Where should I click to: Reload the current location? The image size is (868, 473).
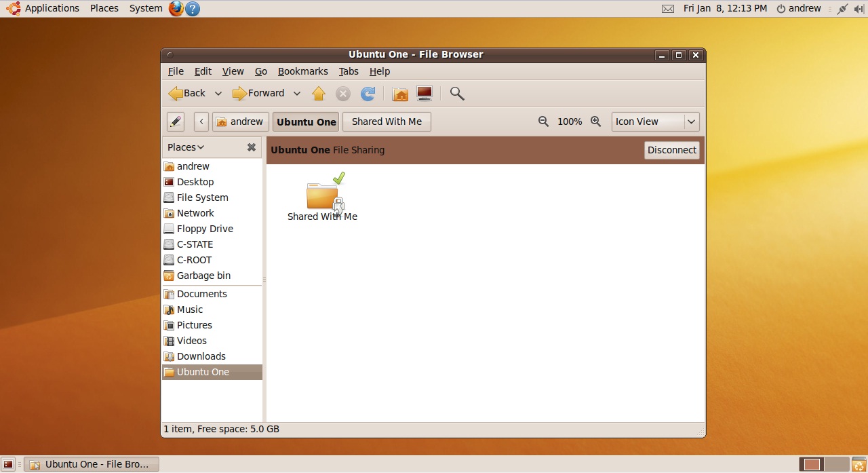pos(368,94)
